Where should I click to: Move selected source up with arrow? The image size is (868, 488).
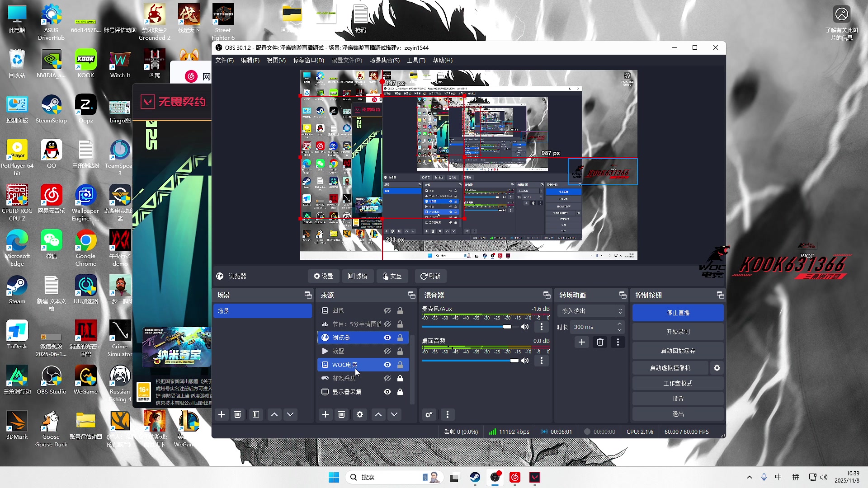pyautogui.click(x=378, y=414)
